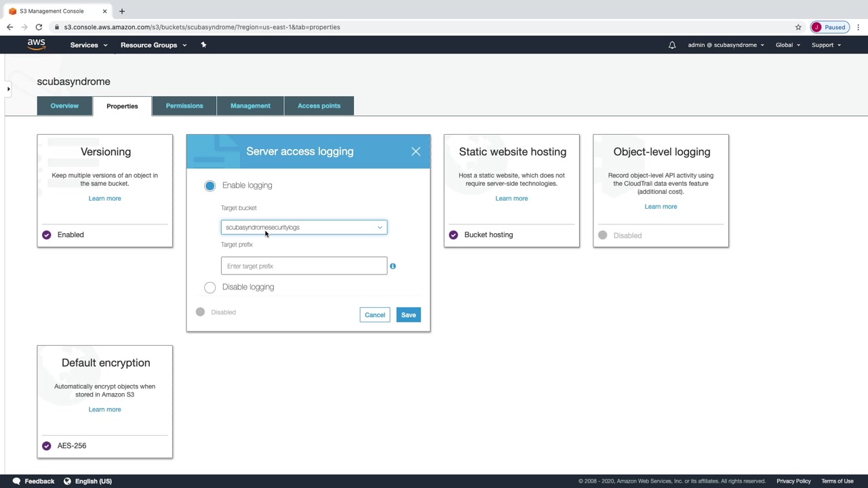This screenshot has width=868, height=488.
Task: Expand the Resource Groups menu
Action: 153,45
